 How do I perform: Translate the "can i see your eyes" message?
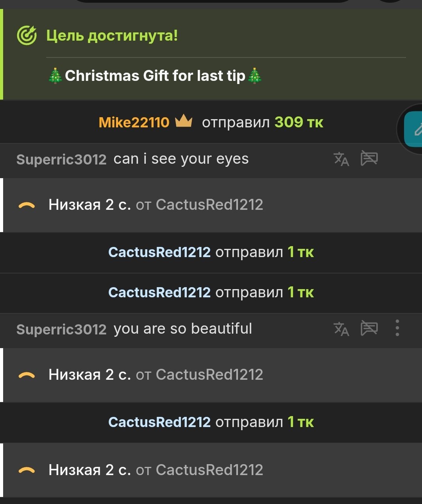point(341,159)
